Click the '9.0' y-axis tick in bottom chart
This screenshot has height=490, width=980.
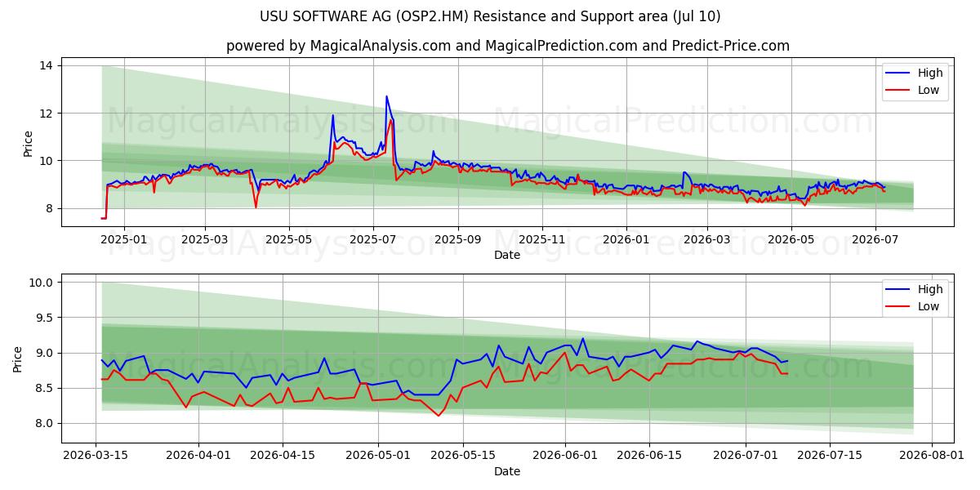46,353
